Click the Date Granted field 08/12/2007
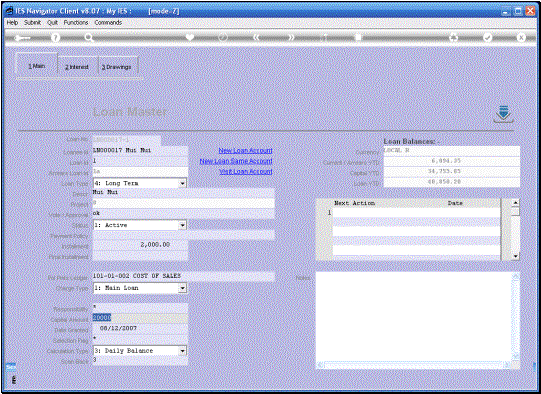 (x=140, y=328)
